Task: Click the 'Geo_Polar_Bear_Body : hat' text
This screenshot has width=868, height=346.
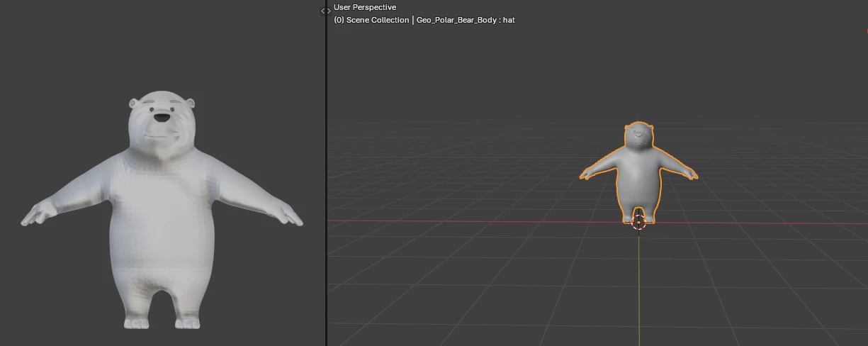Action: (466, 20)
